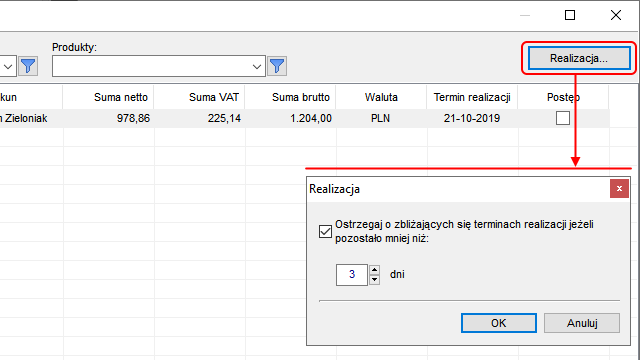Close the main window
Viewport: 640px width, 360px height.
(616, 16)
